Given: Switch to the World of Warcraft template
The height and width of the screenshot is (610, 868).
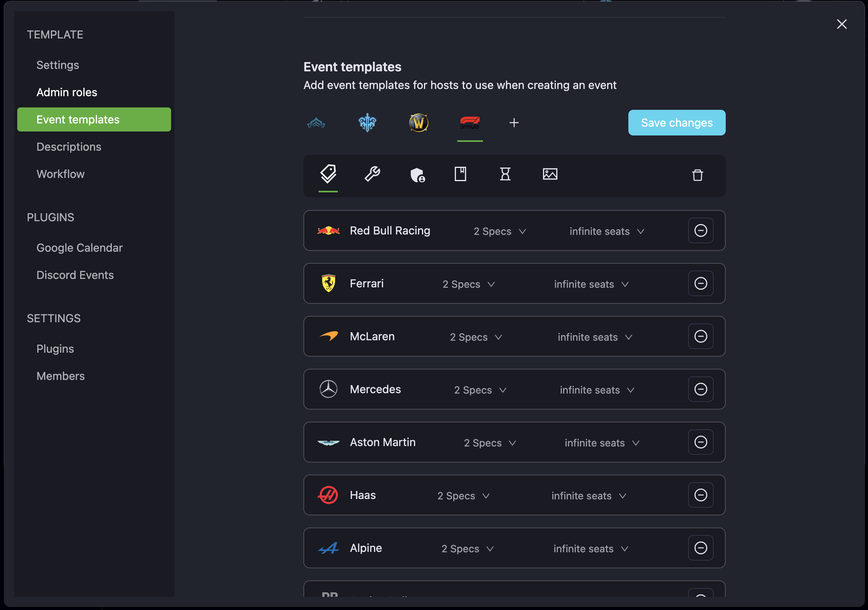Looking at the screenshot, I should tap(419, 123).
